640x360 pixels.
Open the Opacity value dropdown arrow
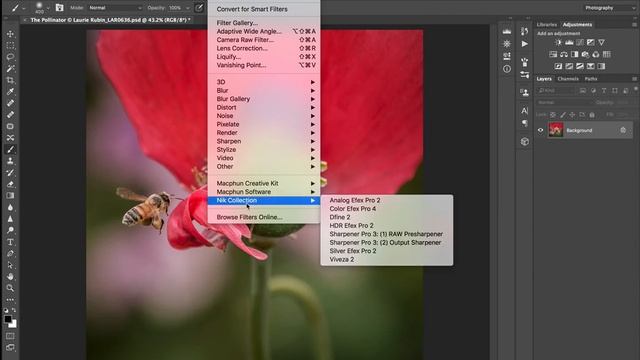pyautogui.click(x=187, y=8)
